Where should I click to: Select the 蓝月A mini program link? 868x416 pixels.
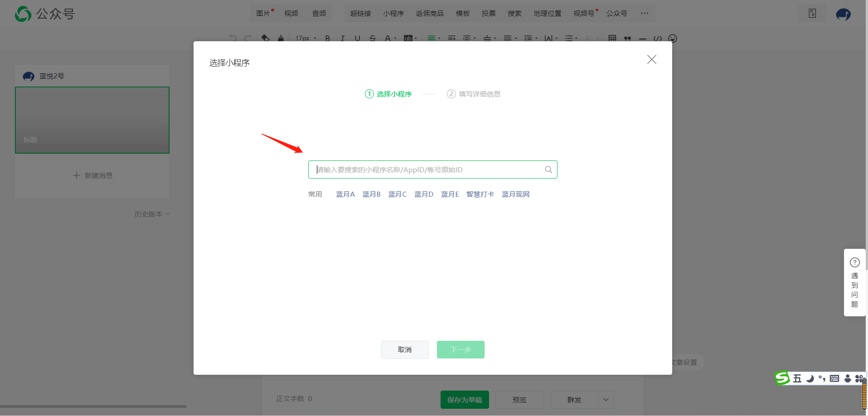click(x=345, y=194)
